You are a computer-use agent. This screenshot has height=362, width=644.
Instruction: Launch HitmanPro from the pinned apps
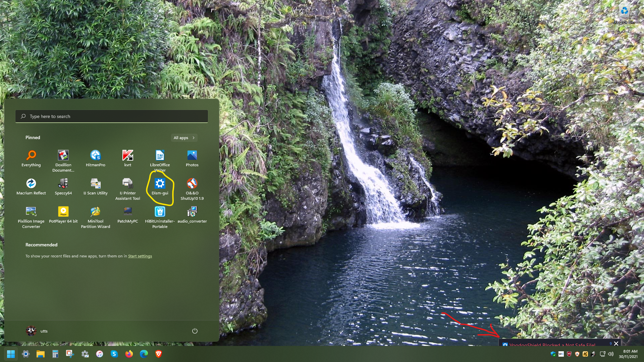pyautogui.click(x=95, y=159)
